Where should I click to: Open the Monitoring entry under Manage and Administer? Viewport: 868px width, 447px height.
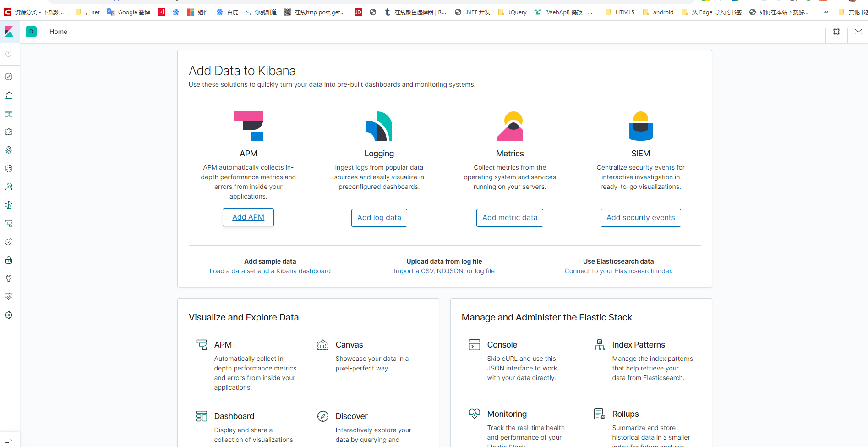click(x=507, y=414)
